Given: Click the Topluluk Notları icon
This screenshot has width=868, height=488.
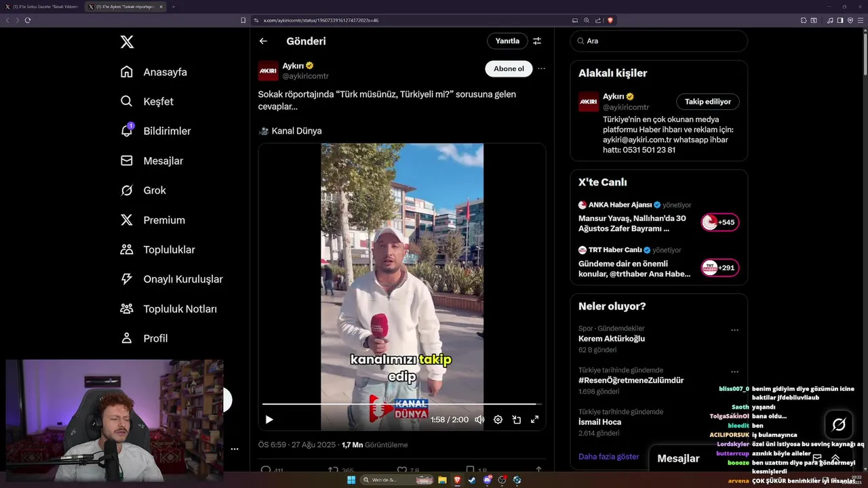Looking at the screenshot, I should 127,309.
